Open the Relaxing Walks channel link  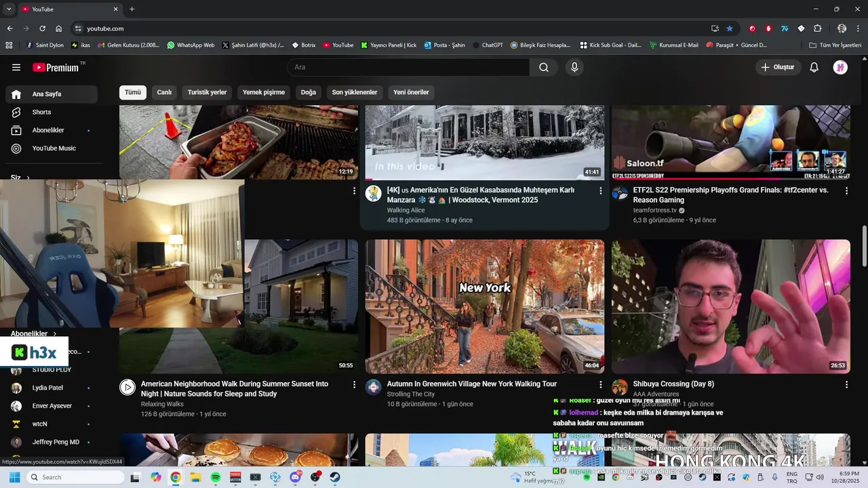162,404
